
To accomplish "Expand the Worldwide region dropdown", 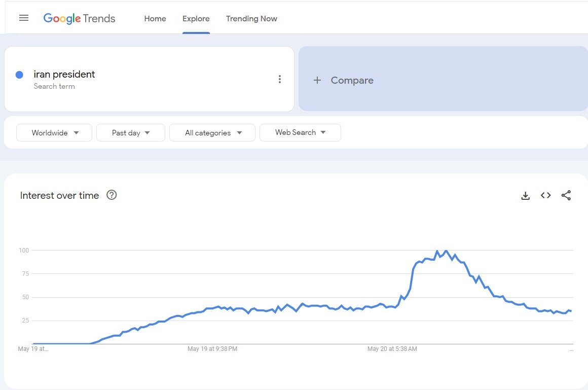I will 54,133.
